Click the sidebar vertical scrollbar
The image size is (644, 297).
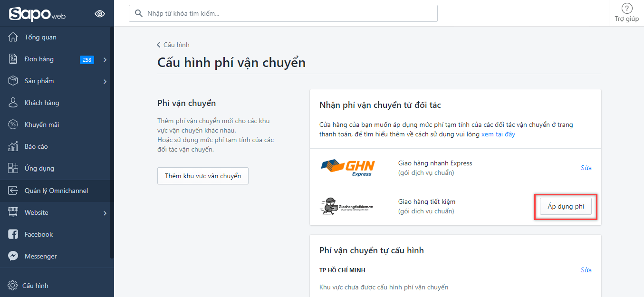coord(112,143)
